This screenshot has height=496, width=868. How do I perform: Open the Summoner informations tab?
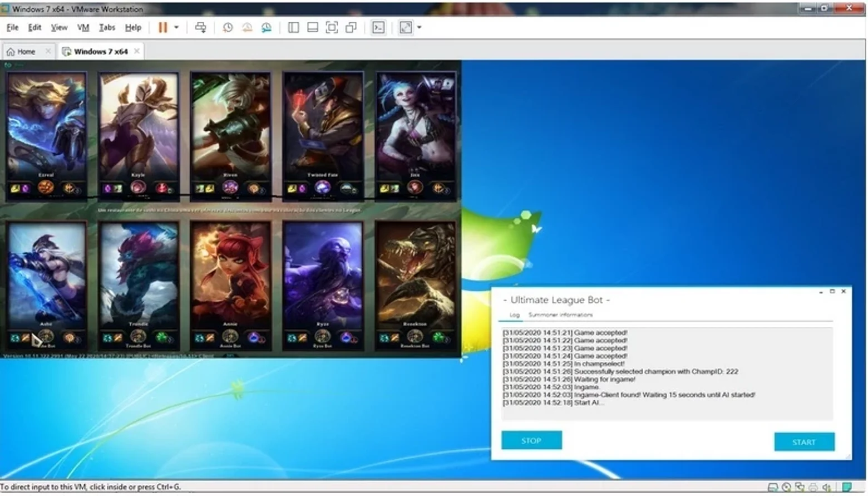[x=560, y=315]
